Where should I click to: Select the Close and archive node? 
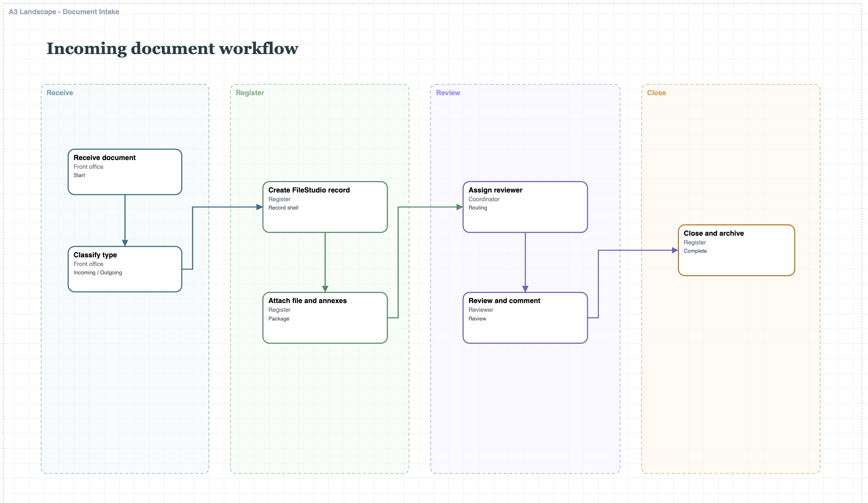tap(737, 250)
